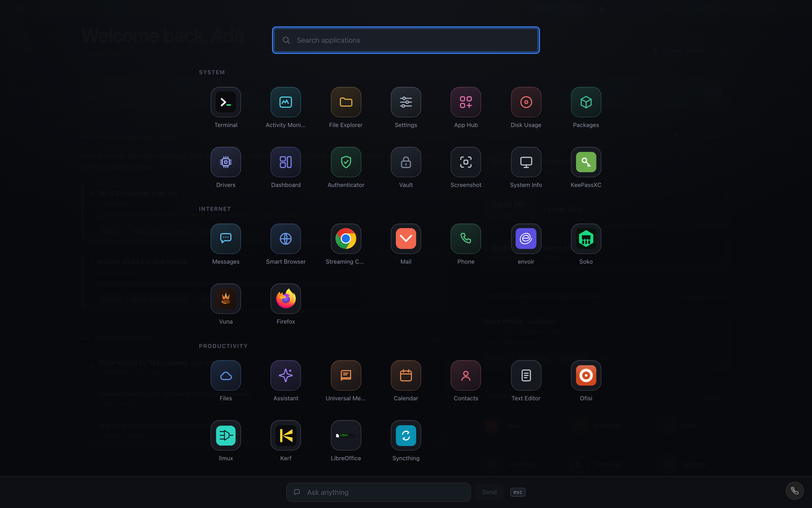The height and width of the screenshot is (508, 812).
Task: Open File Explorer
Action: 346,102
